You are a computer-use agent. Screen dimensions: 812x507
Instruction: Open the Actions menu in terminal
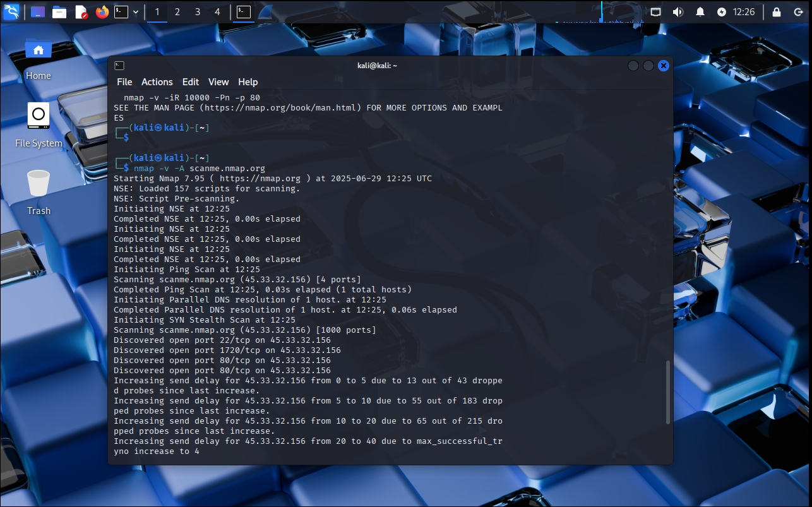(x=157, y=82)
